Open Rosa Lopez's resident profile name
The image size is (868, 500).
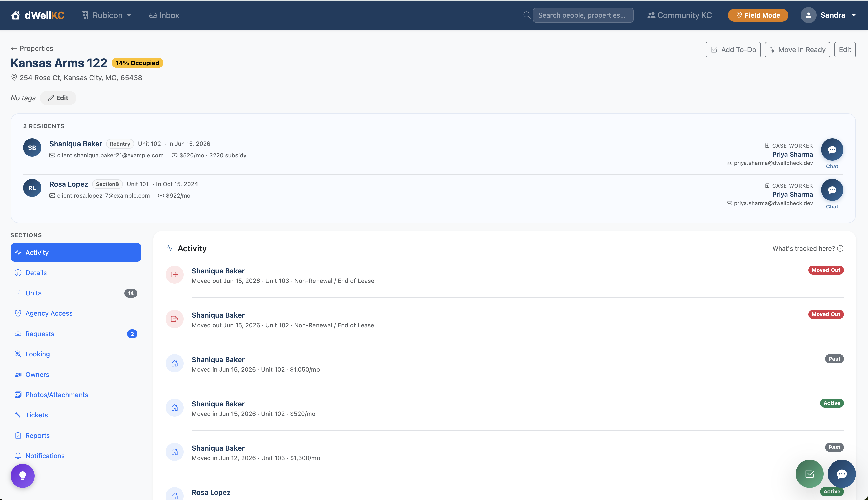click(x=69, y=184)
